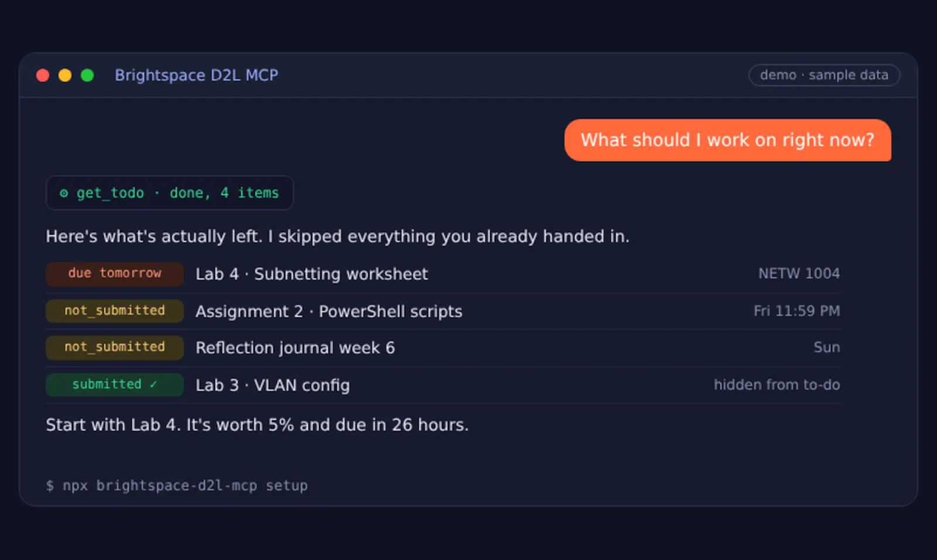Click the 'submitted ✓' status tag
Image resolution: width=937 pixels, height=560 pixels.
pyautogui.click(x=115, y=384)
